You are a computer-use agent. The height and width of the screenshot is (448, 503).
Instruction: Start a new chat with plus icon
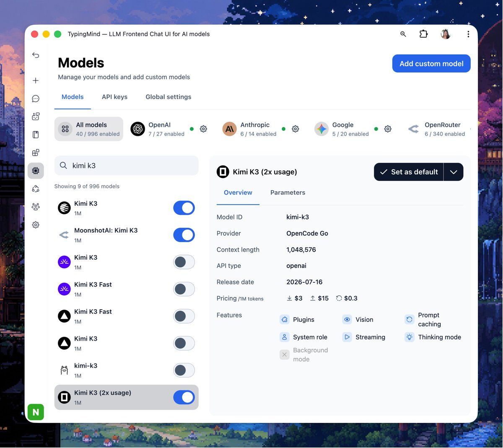(x=36, y=81)
